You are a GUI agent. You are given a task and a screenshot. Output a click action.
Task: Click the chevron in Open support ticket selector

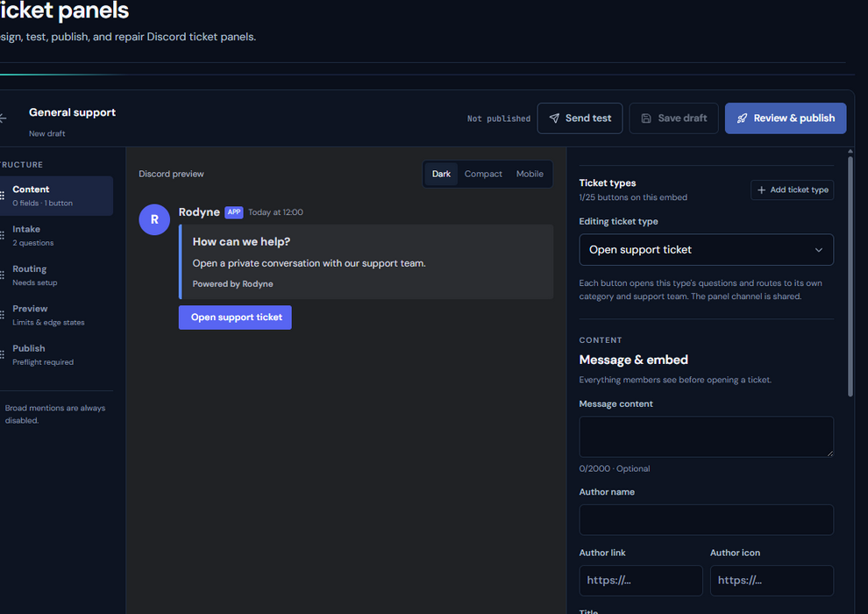tap(818, 250)
